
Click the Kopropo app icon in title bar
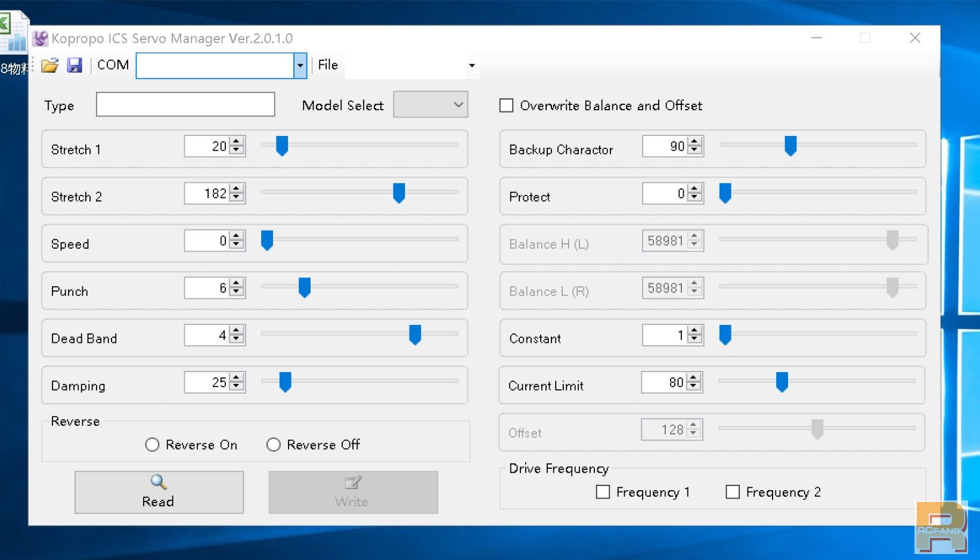[x=40, y=38]
